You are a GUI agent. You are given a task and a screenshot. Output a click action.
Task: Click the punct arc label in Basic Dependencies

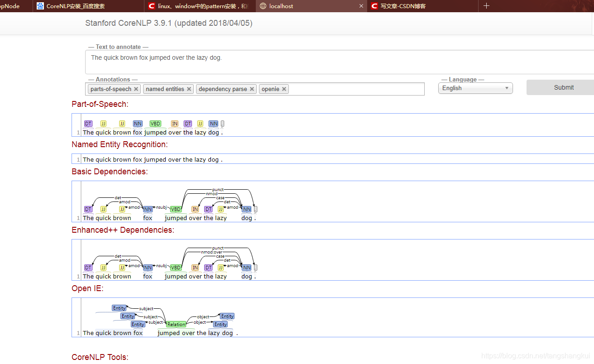pyautogui.click(x=218, y=190)
